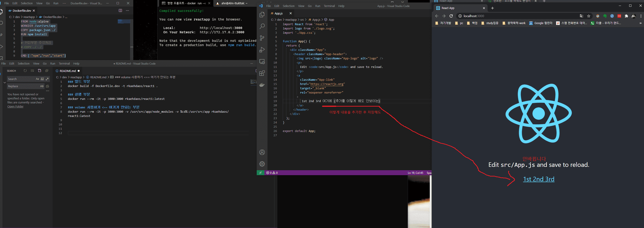The image size is (644, 228).
Task: Click Replace All icon in search panel
Action: (x=47, y=86)
